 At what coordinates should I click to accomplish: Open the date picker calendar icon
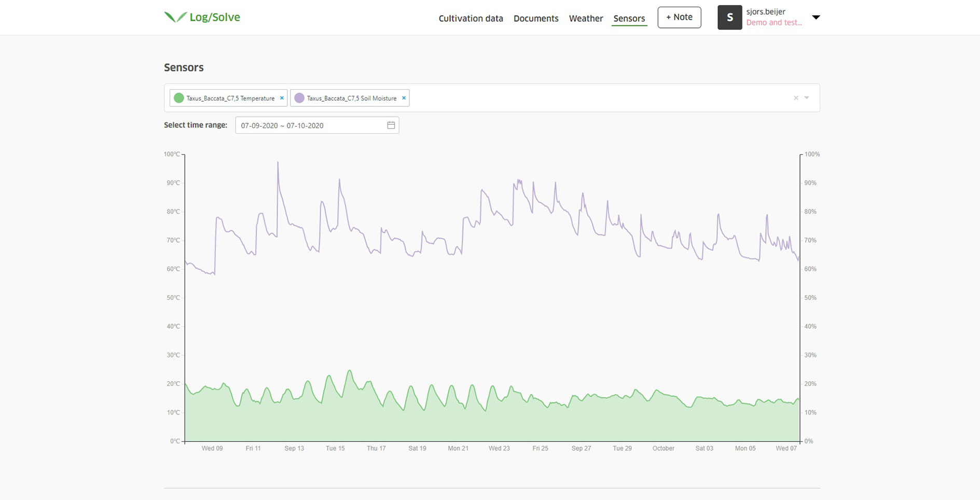tap(391, 125)
